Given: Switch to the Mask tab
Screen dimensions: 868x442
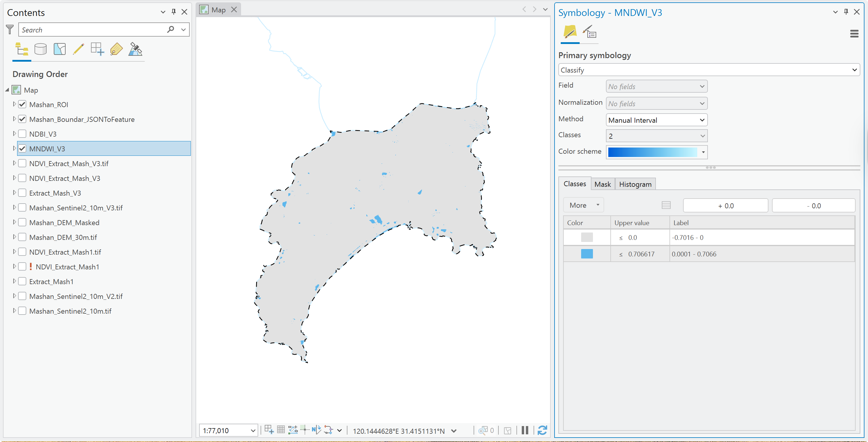Looking at the screenshot, I should [602, 184].
